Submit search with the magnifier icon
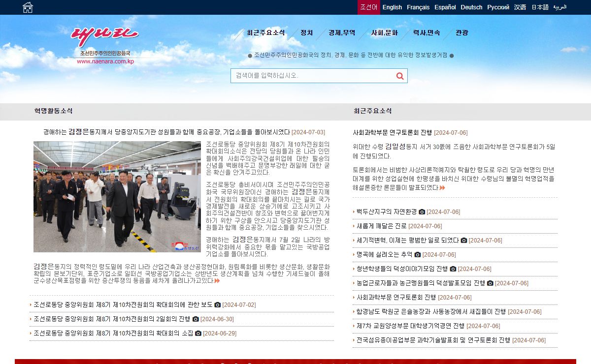 click(x=400, y=76)
